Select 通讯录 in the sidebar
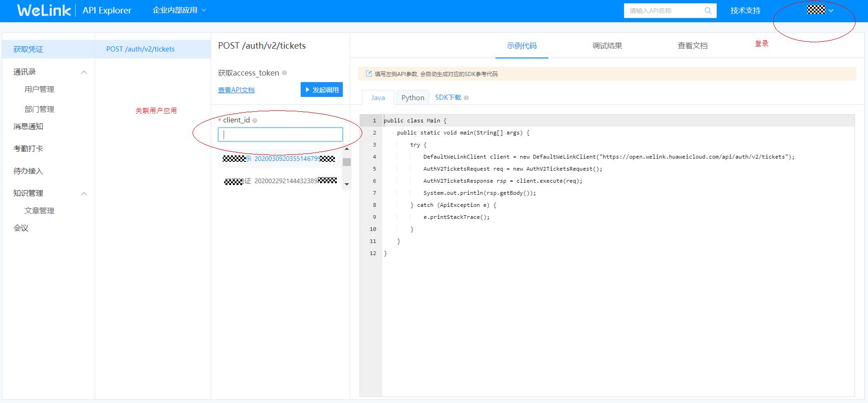This screenshot has height=403, width=868. (25, 72)
